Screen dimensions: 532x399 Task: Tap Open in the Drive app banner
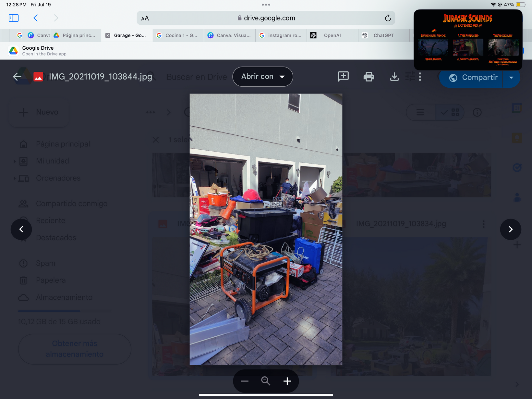[x=44, y=51]
